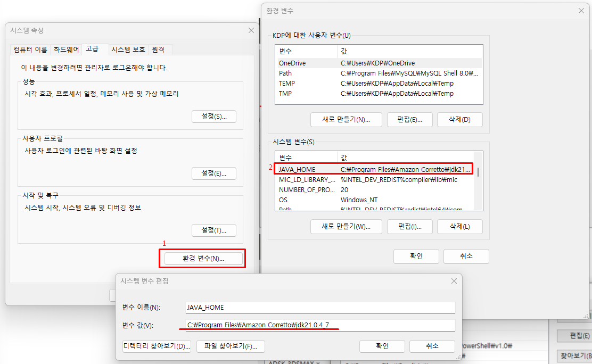Select the OS system variable row

pos(374,200)
